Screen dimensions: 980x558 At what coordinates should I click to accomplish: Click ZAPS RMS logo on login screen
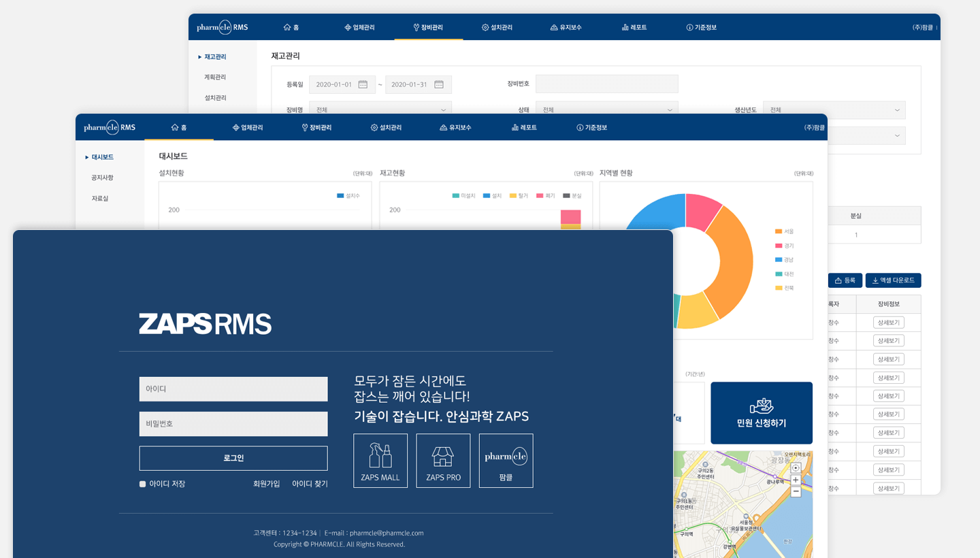(x=206, y=324)
